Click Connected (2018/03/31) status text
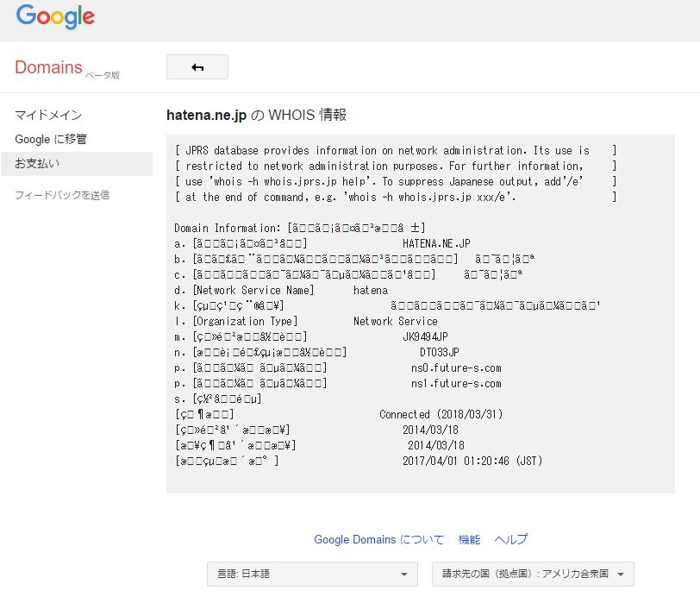Screen dimensions: 700x603 [441, 414]
